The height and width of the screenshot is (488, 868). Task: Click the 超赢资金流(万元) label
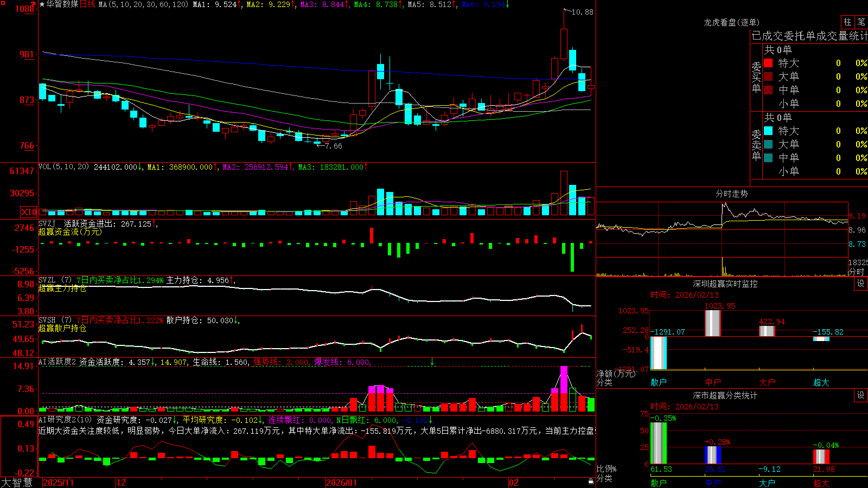pos(70,232)
